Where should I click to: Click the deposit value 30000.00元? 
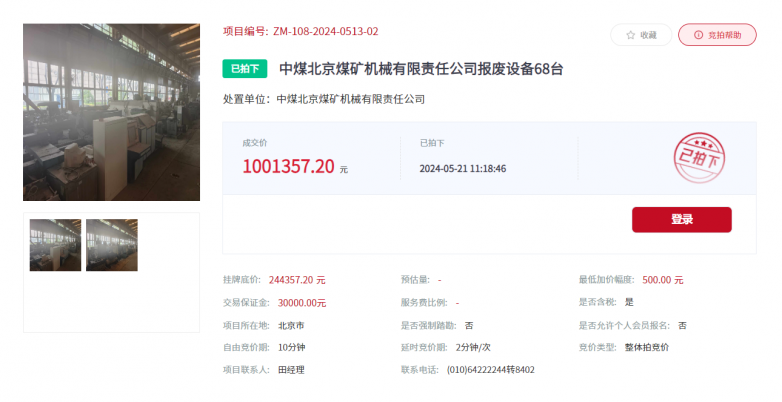[x=302, y=303]
